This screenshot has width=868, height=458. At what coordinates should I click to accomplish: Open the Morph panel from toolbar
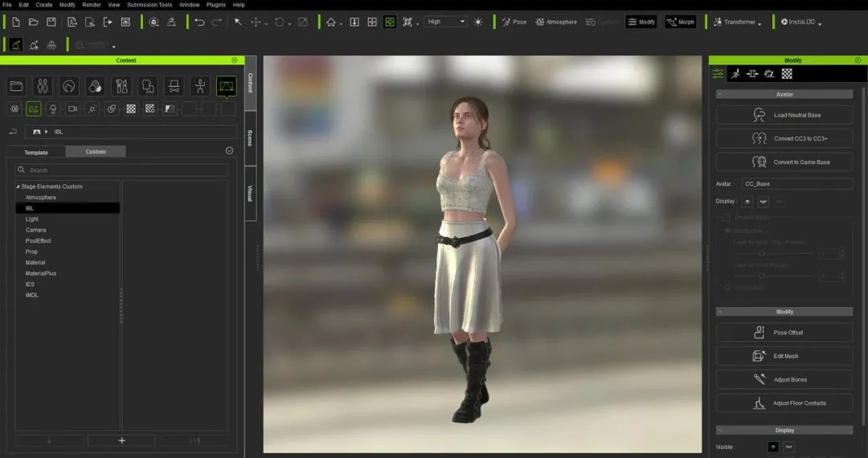pyautogui.click(x=679, y=22)
